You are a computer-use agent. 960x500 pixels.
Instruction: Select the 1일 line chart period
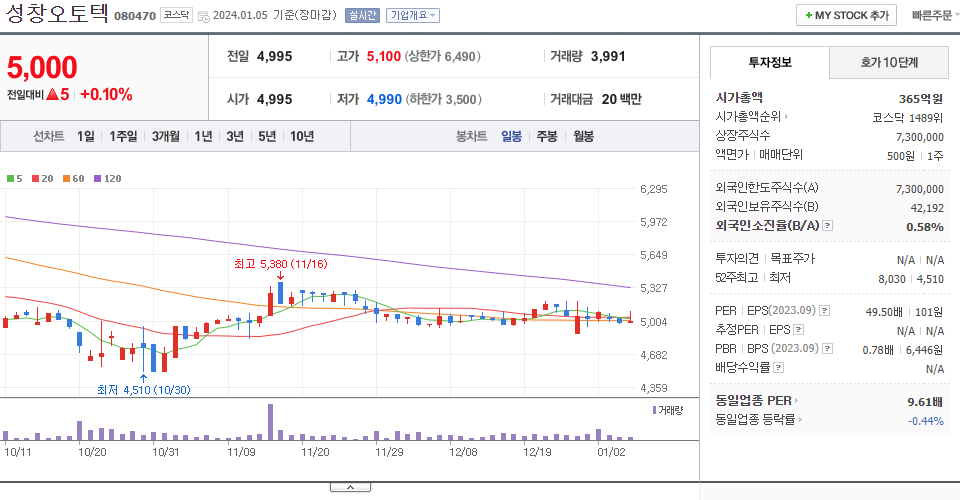point(86,136)
